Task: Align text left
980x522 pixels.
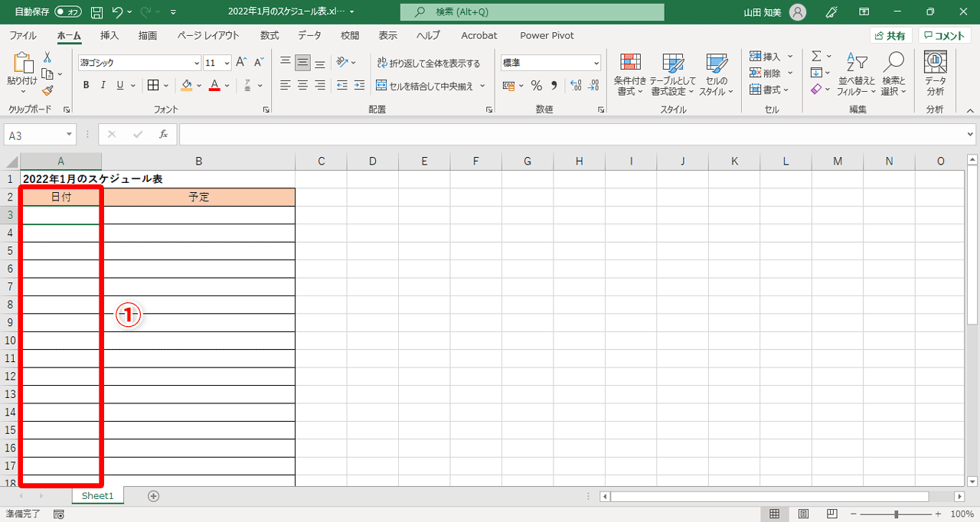Action: (x=285, y=85)
